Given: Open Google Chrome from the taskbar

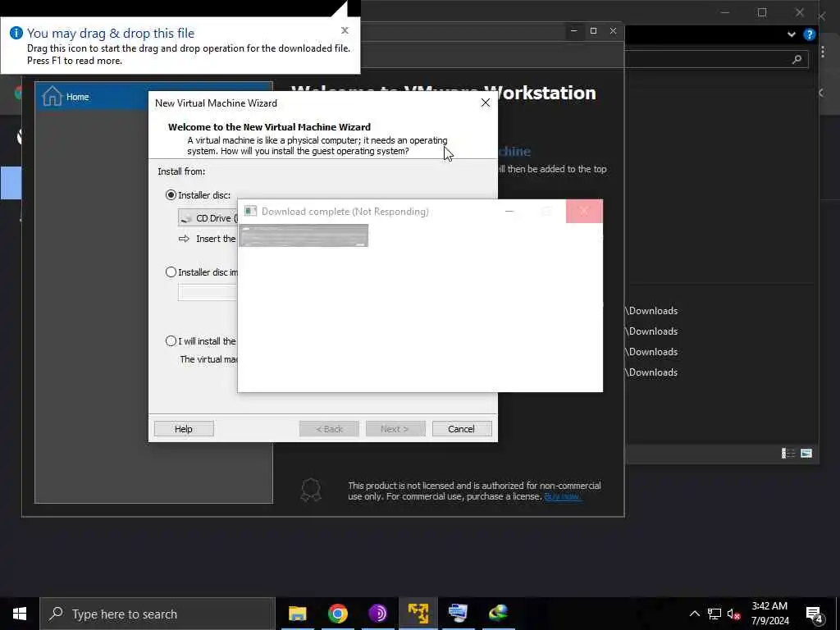Looking at the screenshot, I should pos(337,614).
